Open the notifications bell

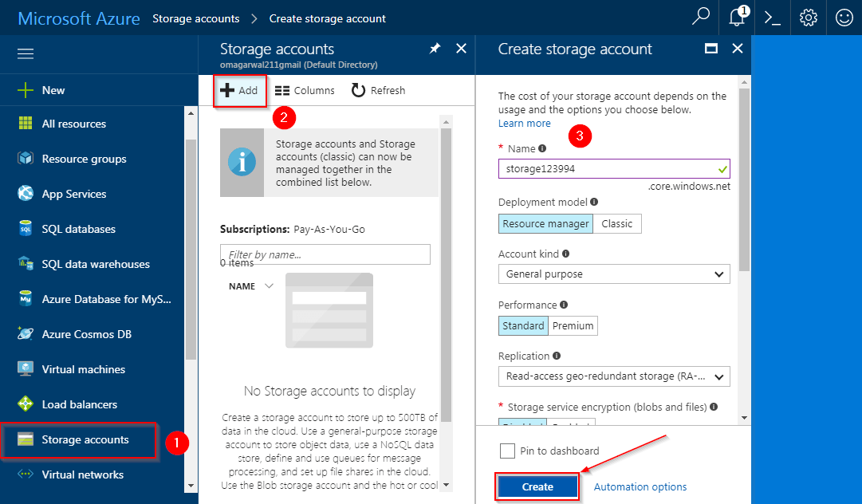click(x=738, y=17)
